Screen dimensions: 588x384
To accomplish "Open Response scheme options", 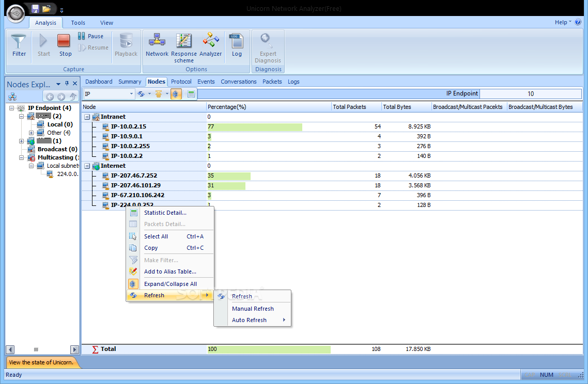I will click(184, 47).
